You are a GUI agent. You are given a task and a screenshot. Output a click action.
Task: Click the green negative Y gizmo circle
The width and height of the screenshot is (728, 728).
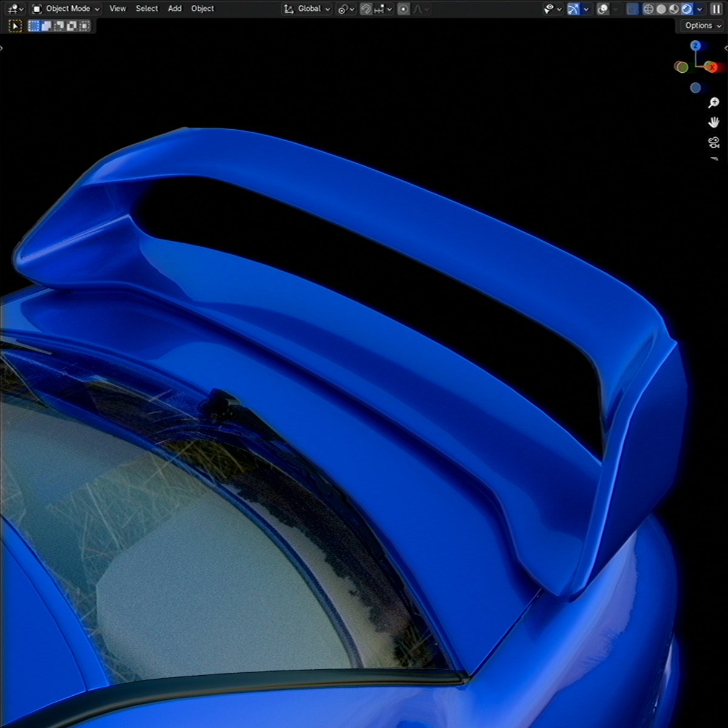pyautogui.click(x=682, y=67)
